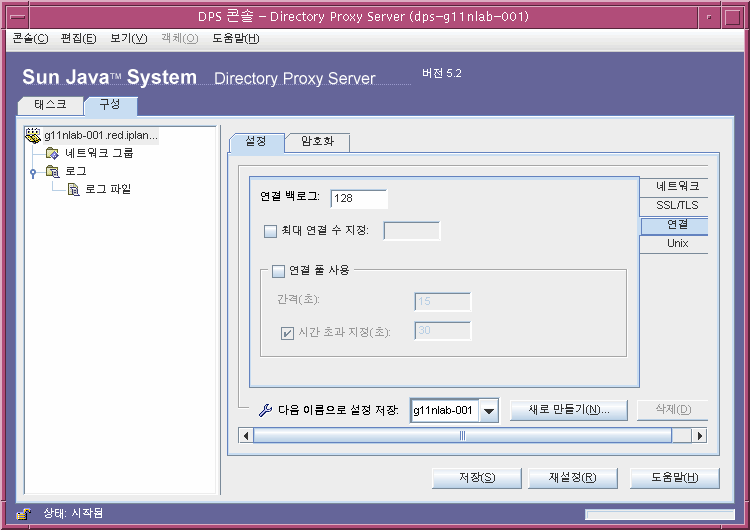The image size is (750, 530).
Task: Enable the 최대 연결 수 지정 checkbox
Action: click(x=270, y=232)
